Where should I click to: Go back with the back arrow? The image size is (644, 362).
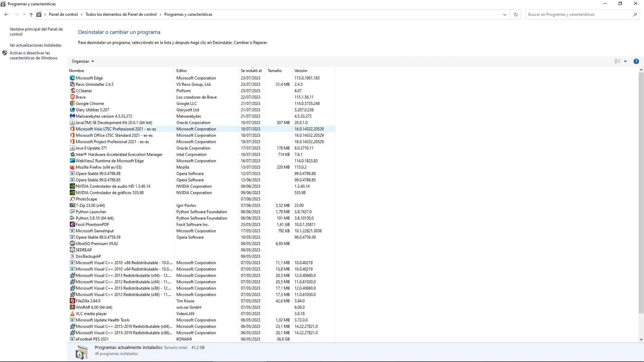pos(6,14)
